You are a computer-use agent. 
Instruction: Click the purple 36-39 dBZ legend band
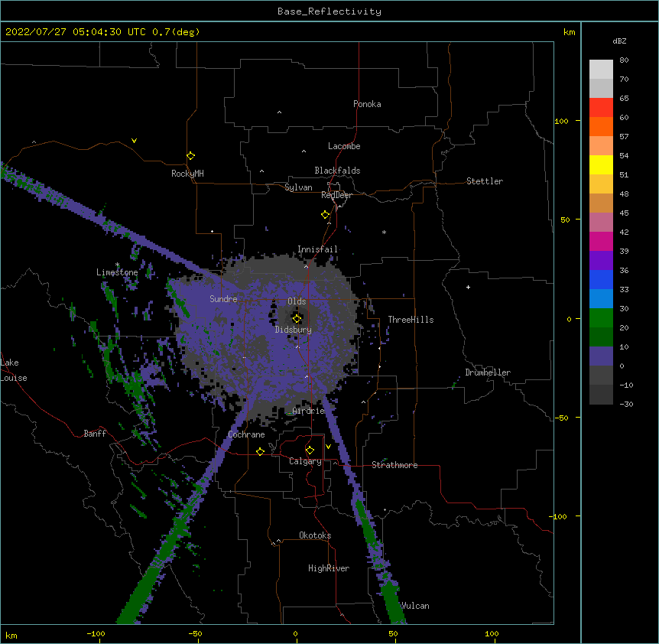click(x=601, y=261)
